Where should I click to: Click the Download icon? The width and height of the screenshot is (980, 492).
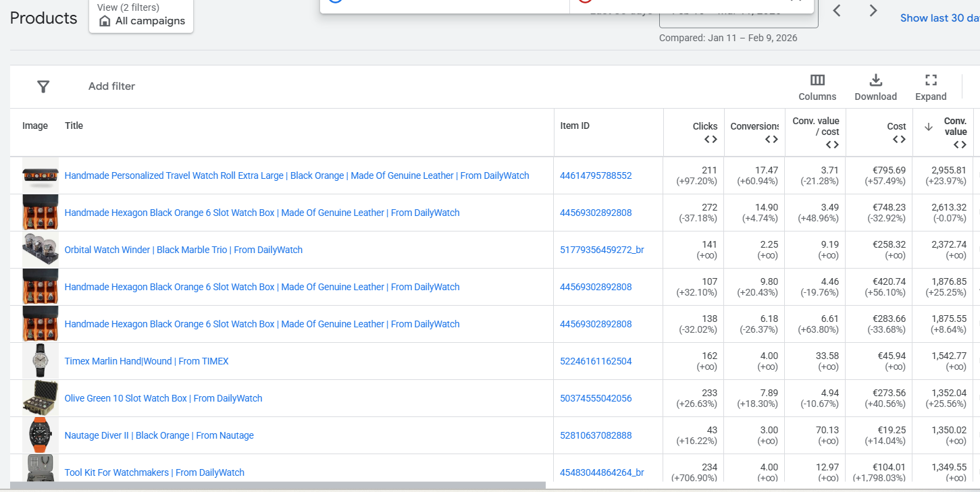tap(875, 80)
